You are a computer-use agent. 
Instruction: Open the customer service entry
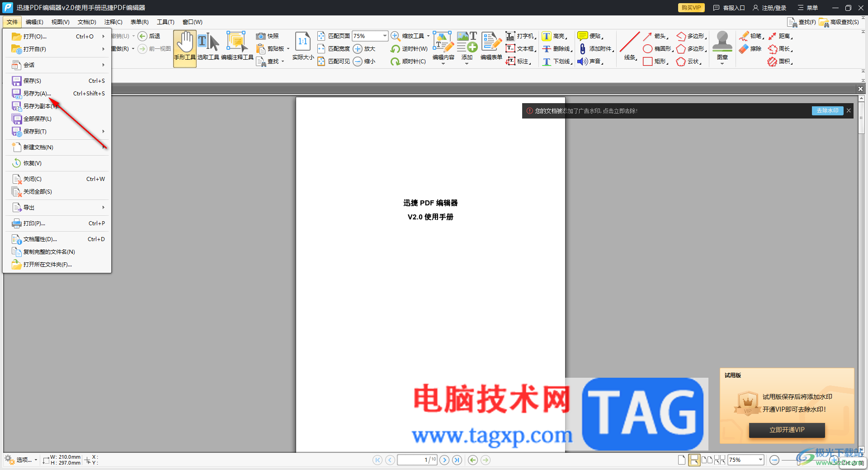point(729,8)
